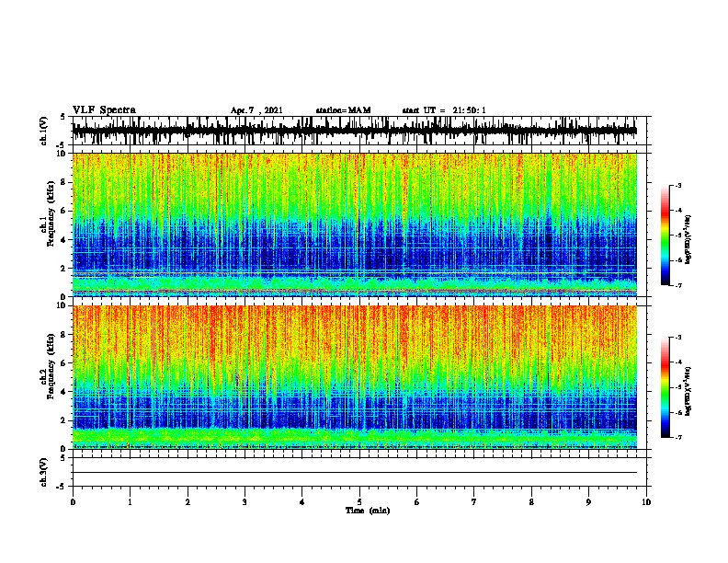This screenshot has height=563, width=728.
Task: Click the '-3' label on ch.2 color scale
Action: (677, 338)
